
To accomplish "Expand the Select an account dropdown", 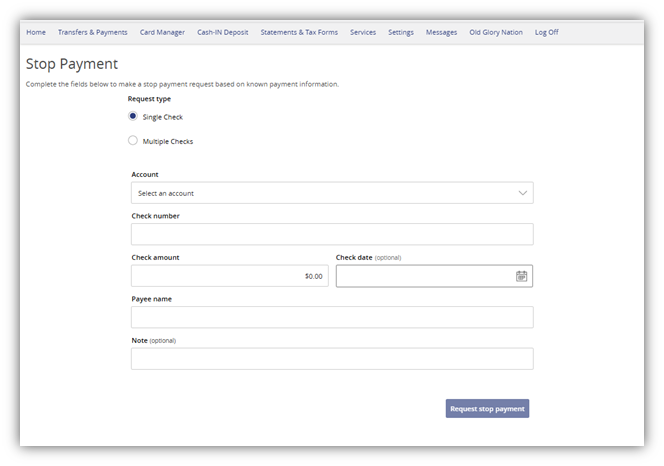I will click(332, 193).
